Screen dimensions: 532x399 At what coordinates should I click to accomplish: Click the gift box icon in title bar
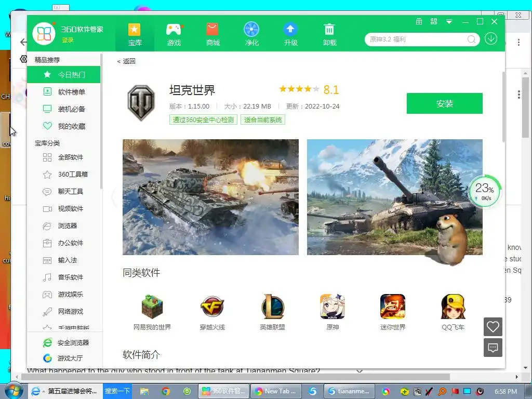[x=419, y=22]
